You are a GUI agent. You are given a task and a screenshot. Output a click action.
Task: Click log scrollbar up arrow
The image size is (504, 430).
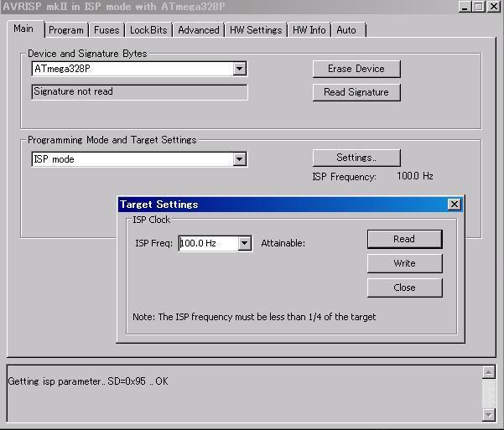(489, 372)
